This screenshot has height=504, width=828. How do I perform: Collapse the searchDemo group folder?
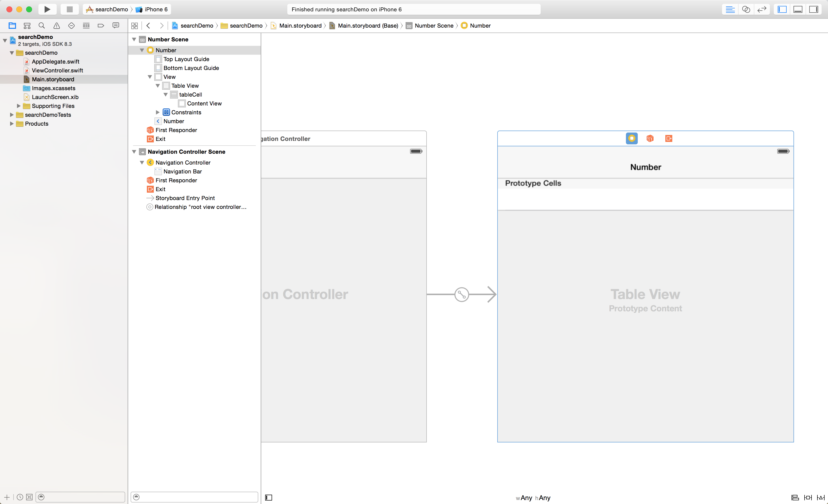(x=12, y=53)
